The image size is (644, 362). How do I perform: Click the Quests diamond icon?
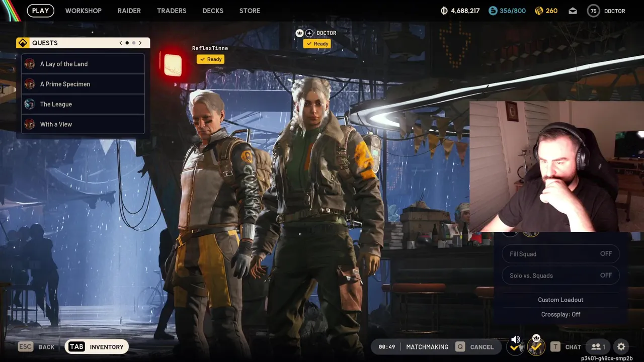(x=23, y=43)
